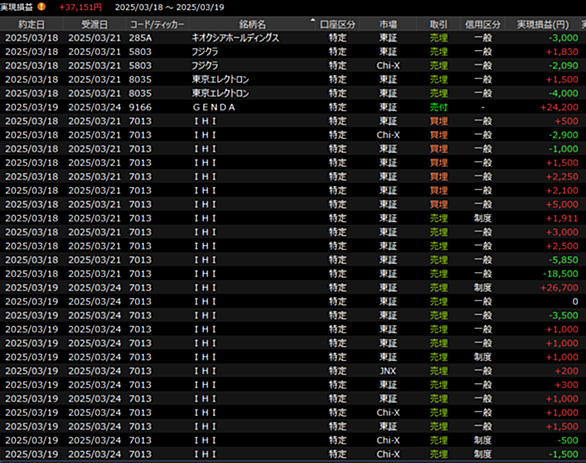Toggle the sort arrow on the 銘柄名 column
Viewport: 586px width, 463px height.
312,20
